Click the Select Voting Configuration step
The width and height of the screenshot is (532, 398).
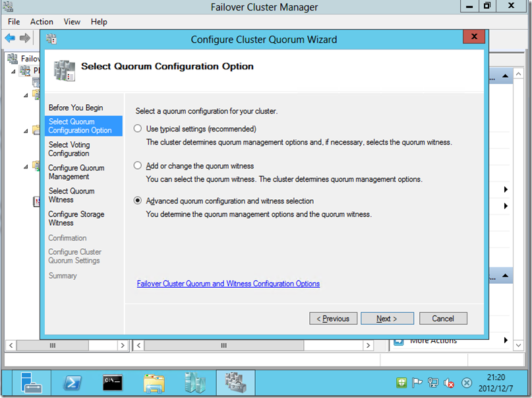69,149
